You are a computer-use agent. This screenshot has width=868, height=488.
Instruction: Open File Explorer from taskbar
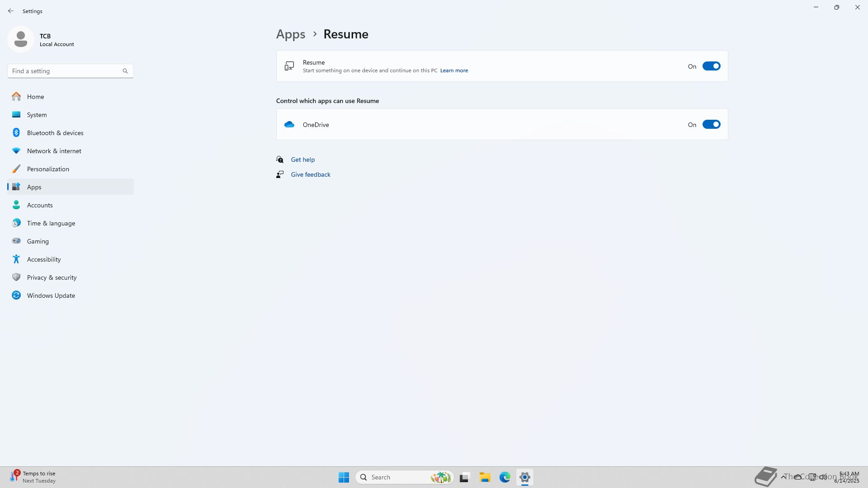tap(485, 477)
